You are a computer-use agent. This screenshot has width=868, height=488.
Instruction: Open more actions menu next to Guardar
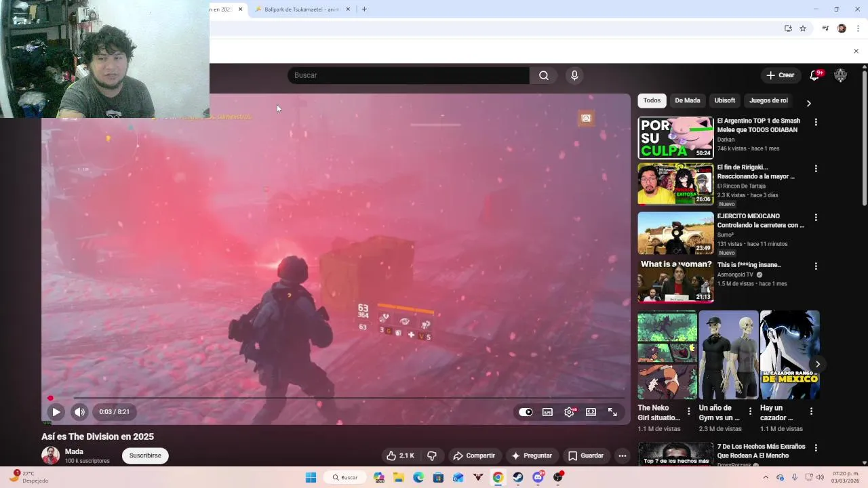pos(623,455)
